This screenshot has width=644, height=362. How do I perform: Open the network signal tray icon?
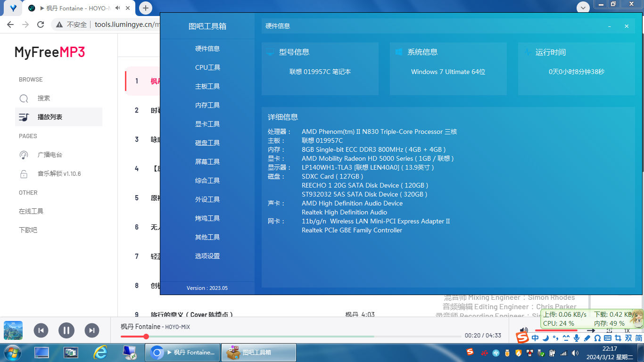(563, 353)
